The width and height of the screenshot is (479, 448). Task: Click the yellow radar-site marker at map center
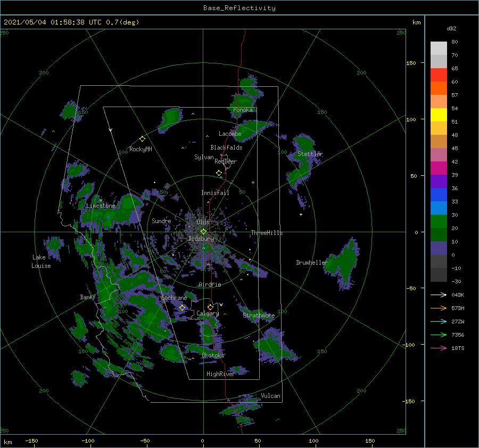pos(203,232)
